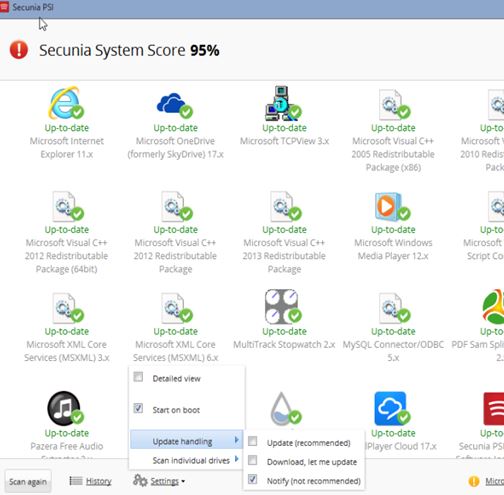Uncheck the Start on boot checkbox
504x495 pixels.
coord(138,408)
